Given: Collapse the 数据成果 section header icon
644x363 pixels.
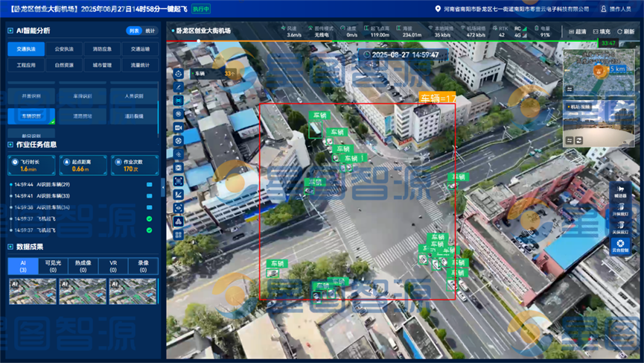Looking at the screenshot, I should coord(10,247).
